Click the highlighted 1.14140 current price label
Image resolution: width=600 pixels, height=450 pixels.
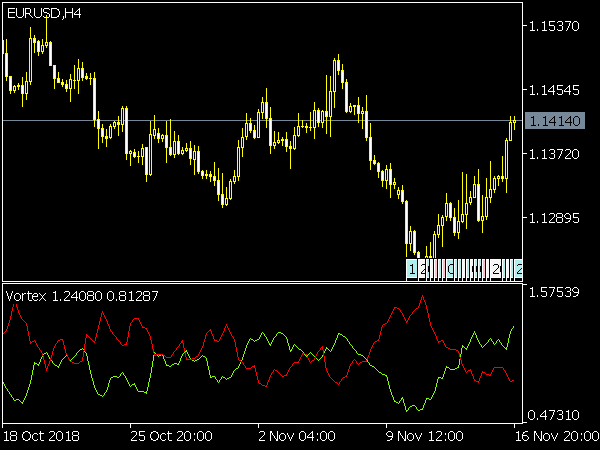point(555,121)
